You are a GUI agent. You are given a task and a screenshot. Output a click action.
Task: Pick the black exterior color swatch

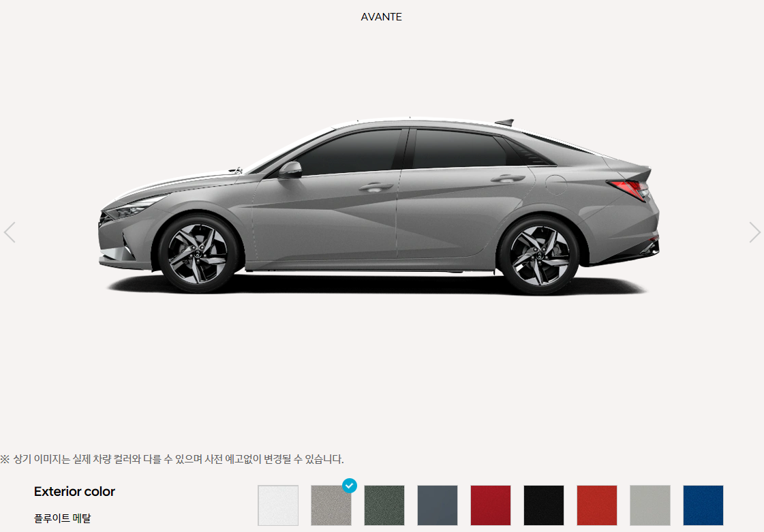[x=544, y=505]
